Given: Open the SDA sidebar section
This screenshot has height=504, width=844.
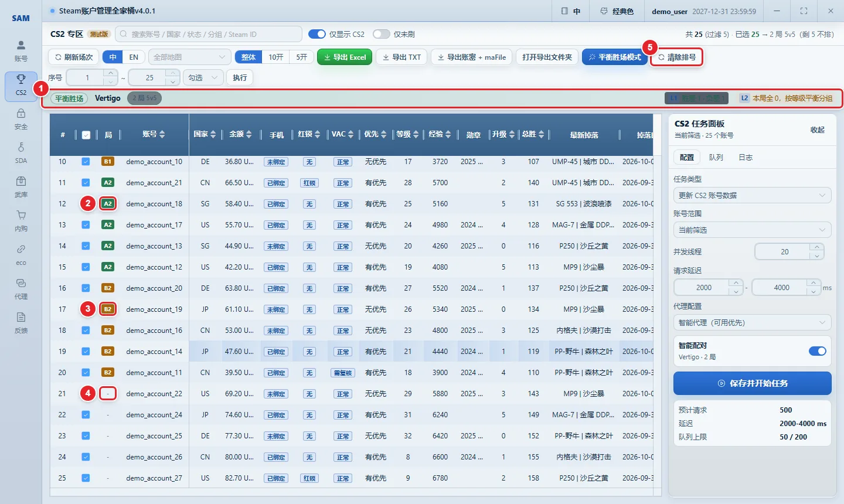Looking at the screenshot, I should pos(21,153).
